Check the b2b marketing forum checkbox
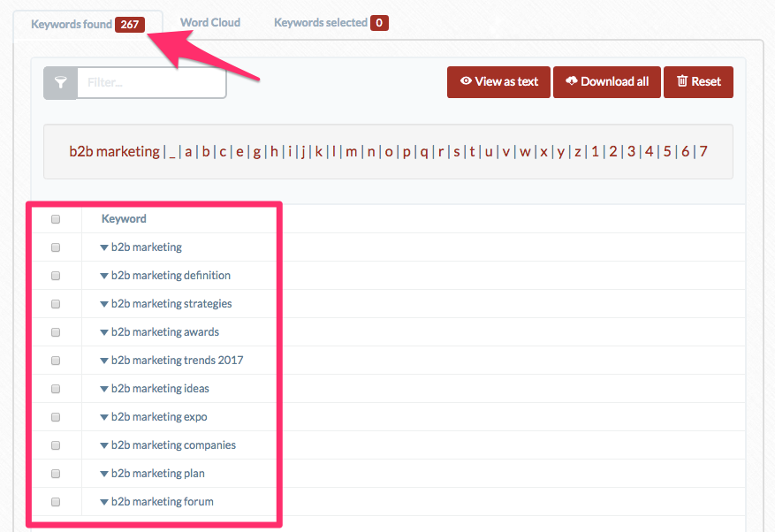This screenshot has height=532, width=775. coord(56,502)
